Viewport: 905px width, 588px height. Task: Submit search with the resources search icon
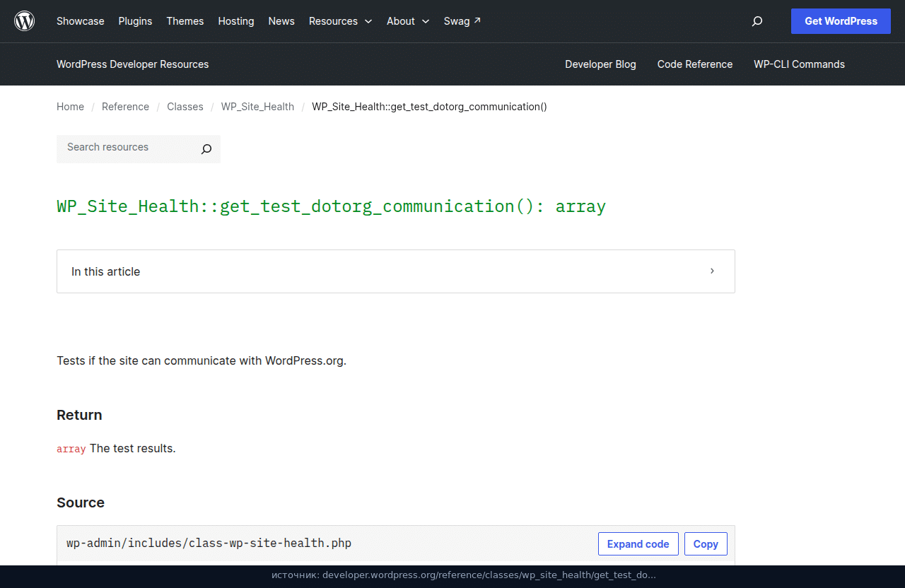tap(206, 149)
